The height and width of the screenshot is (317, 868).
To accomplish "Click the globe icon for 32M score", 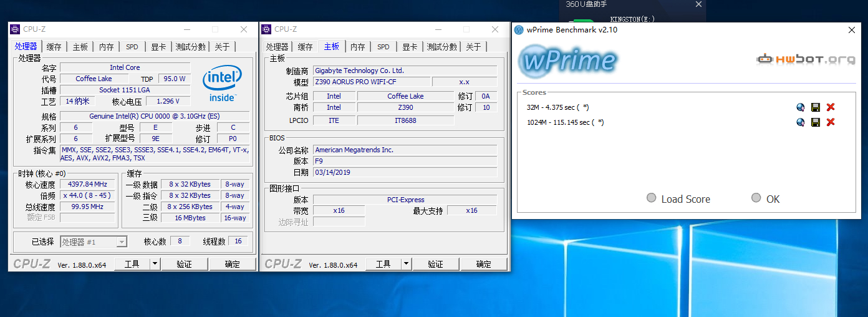I will [801, 107].
